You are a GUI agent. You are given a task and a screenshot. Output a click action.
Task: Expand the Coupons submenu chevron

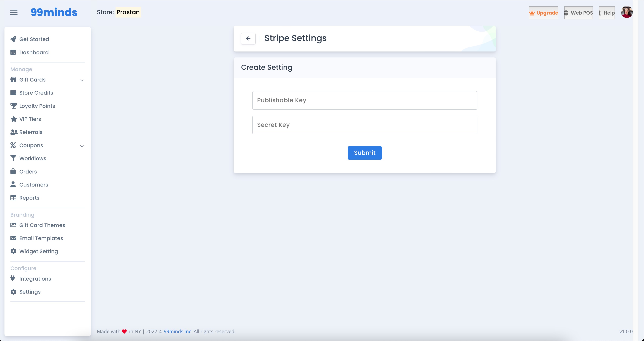pyautogui.click(x=82, y=146)
